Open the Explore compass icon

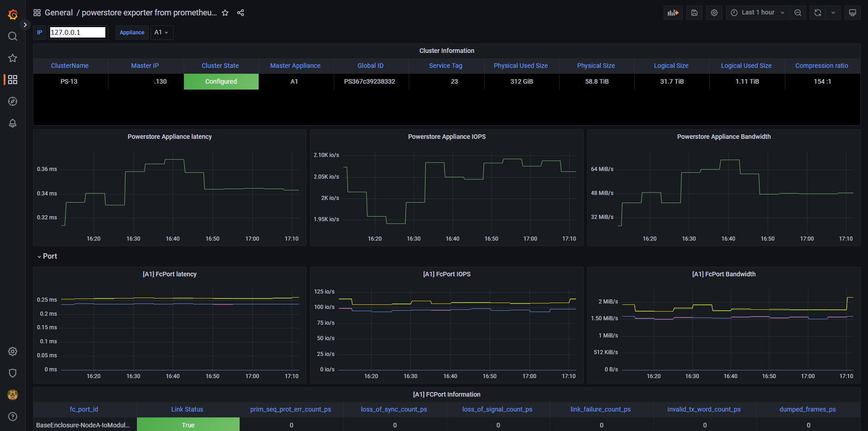(x=13, y=101)
